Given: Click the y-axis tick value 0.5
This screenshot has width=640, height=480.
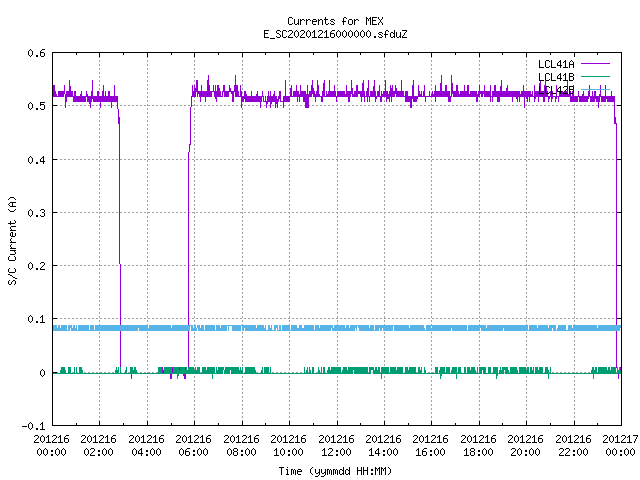Looking at the screenshot, I should pyautogui.click(x=36, y=106).
